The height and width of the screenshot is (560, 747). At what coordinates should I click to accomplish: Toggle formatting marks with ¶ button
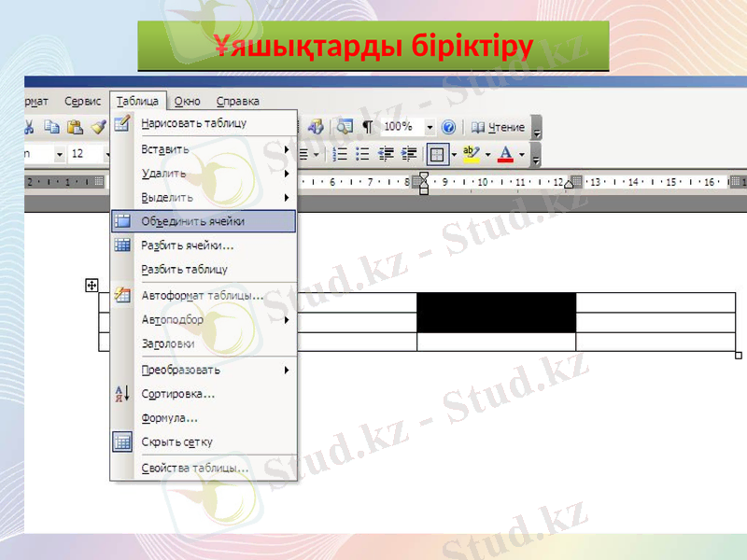(367, 126)
